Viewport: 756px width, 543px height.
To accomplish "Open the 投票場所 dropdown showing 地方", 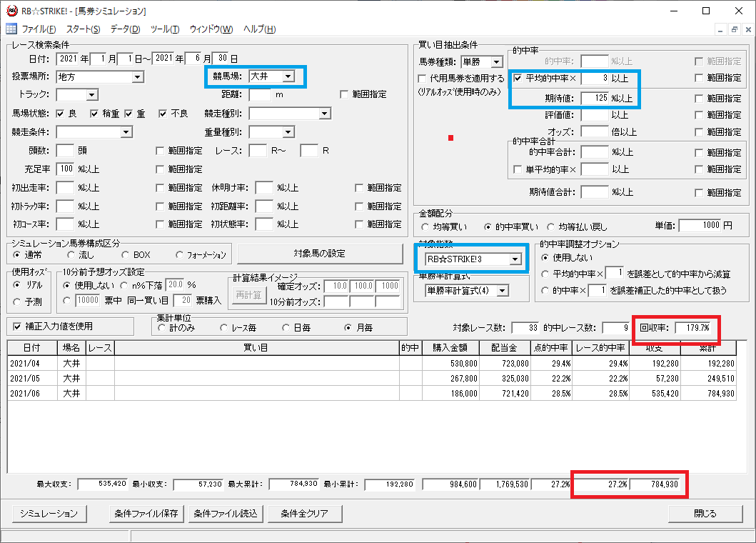I will click(x=137, y=77).
